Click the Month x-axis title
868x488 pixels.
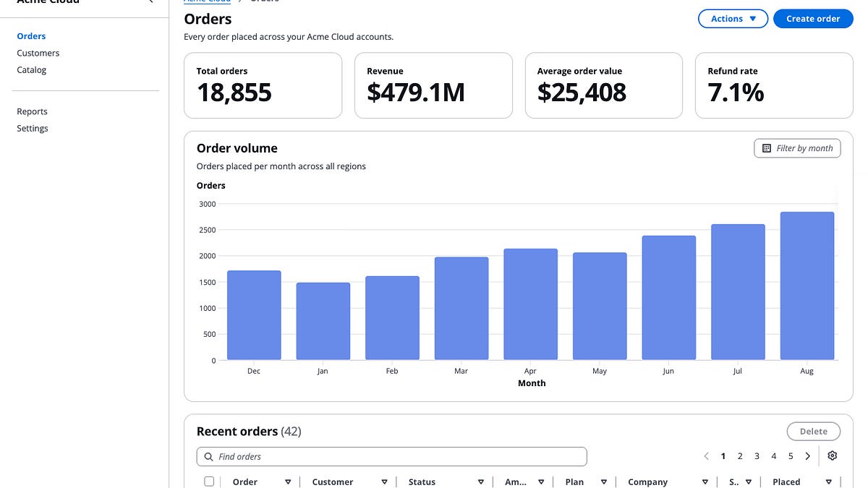[532, 383]
